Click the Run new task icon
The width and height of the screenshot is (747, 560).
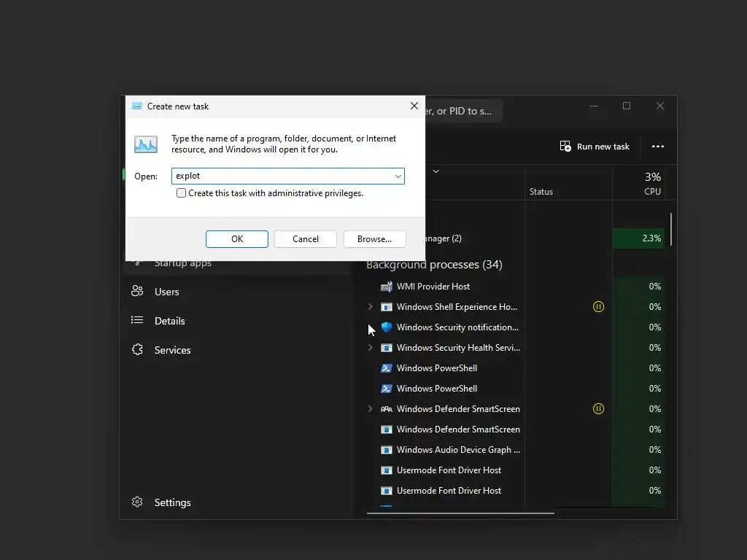pyautogui.click(x=565, y=146)
